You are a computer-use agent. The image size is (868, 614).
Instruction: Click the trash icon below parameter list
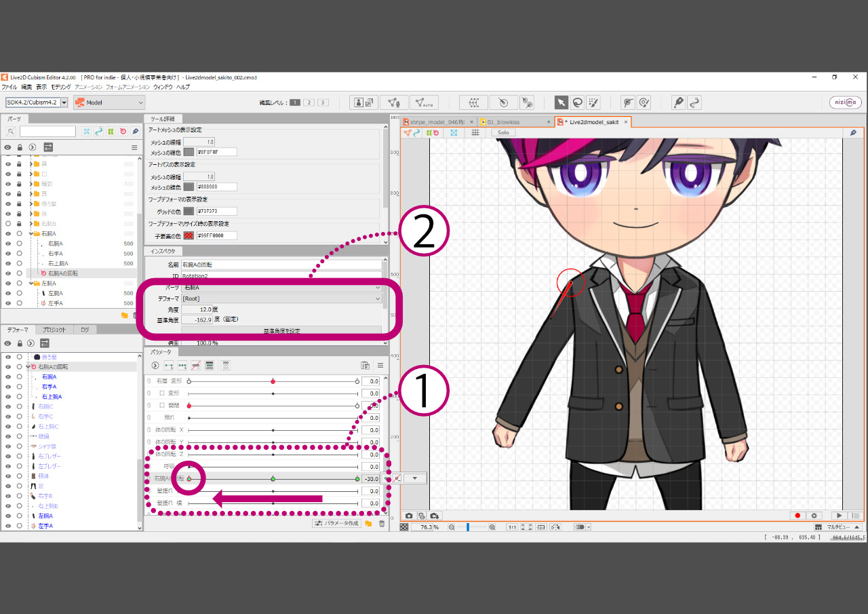click(382, 524)
